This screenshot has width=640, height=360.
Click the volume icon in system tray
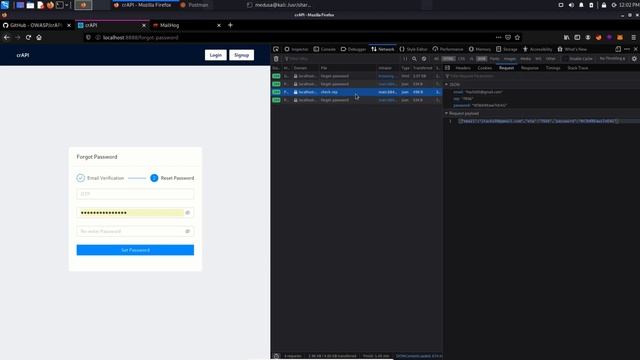[x=571, y=5]
